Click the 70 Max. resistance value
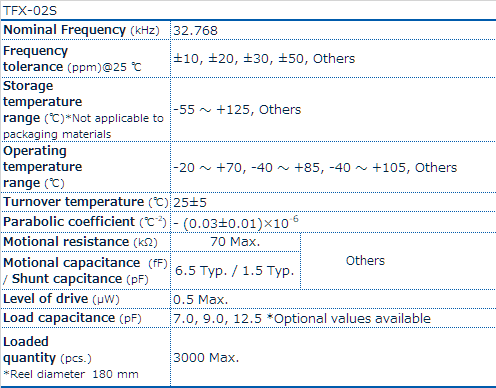 tap(235, 242)
